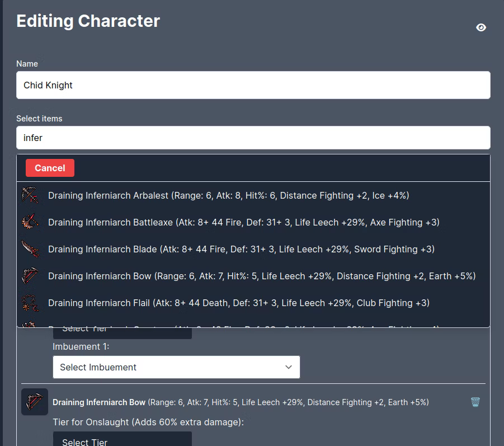Select Draining Inferniarch Bow in dropdown

click(253, 276)
